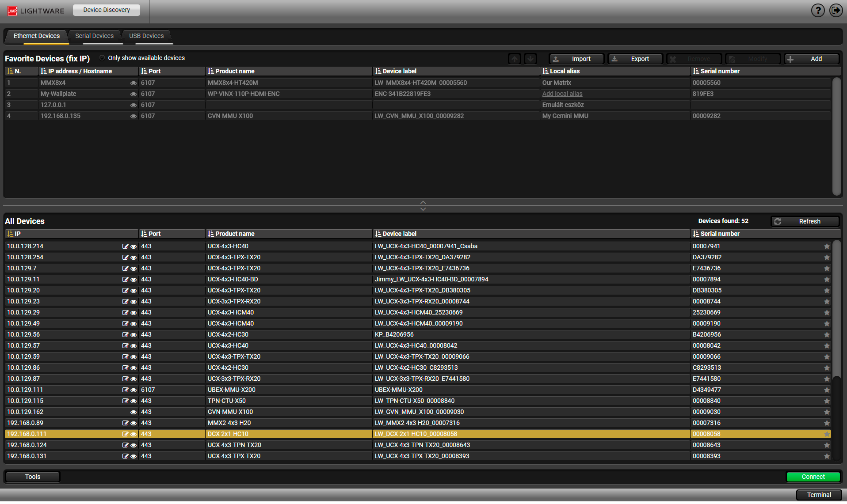This screenshot has width=847, height=504.
Task: Sort favorites by N. column
Action: point(21,71)
